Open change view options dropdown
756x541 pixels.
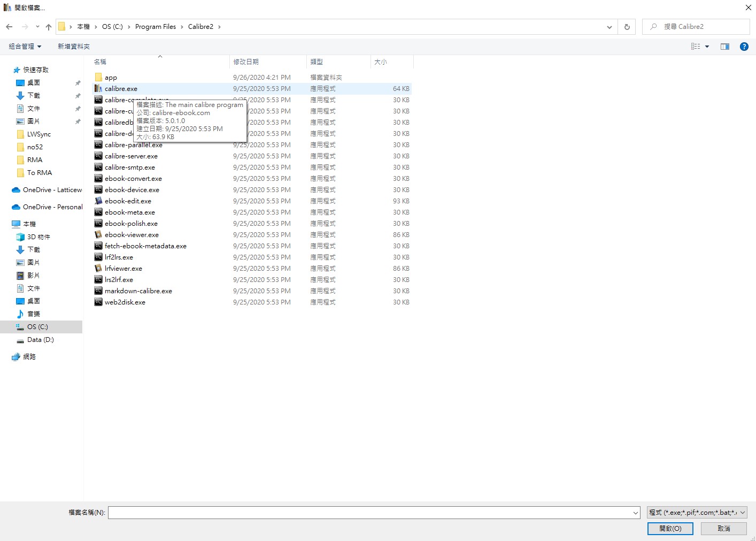tap(707, 47)
